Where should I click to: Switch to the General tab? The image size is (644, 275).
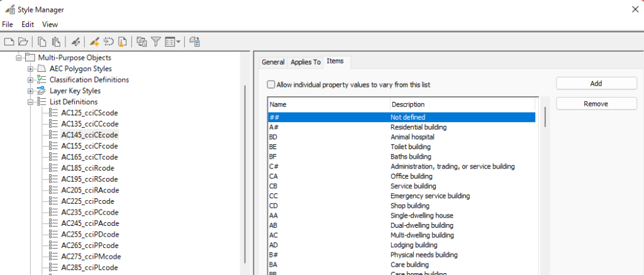pos(273,62)
